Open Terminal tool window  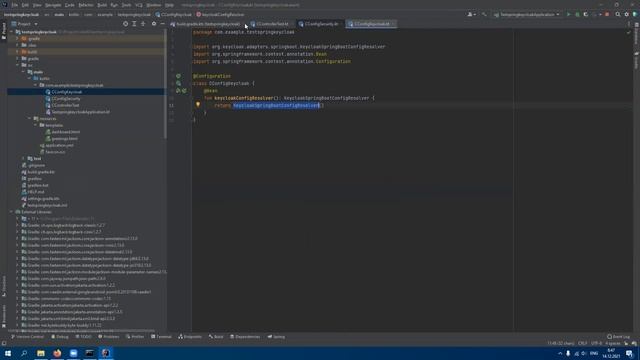[161, 337]
